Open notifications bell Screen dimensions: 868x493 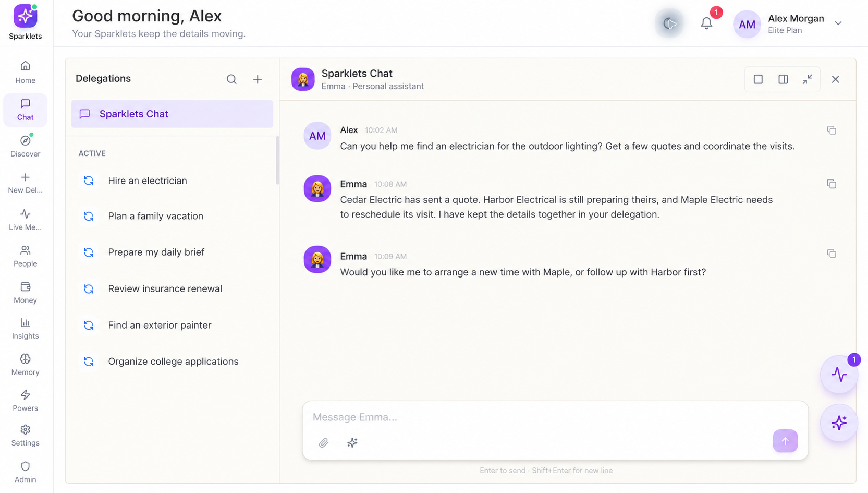[706, 23]
